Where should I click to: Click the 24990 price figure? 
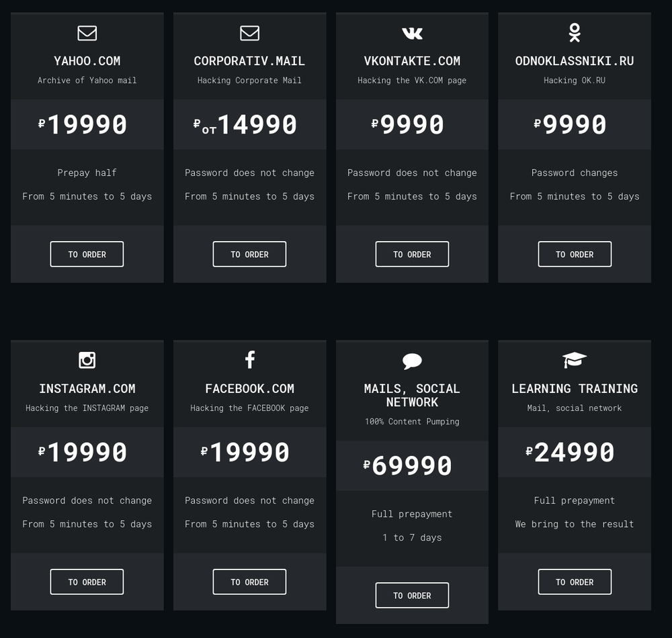coord(575,452)
